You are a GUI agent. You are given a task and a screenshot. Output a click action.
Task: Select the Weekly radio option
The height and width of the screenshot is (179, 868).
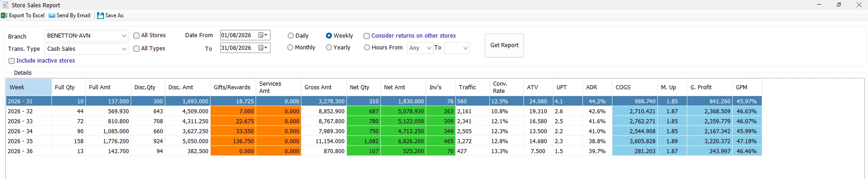click(329, 36)
